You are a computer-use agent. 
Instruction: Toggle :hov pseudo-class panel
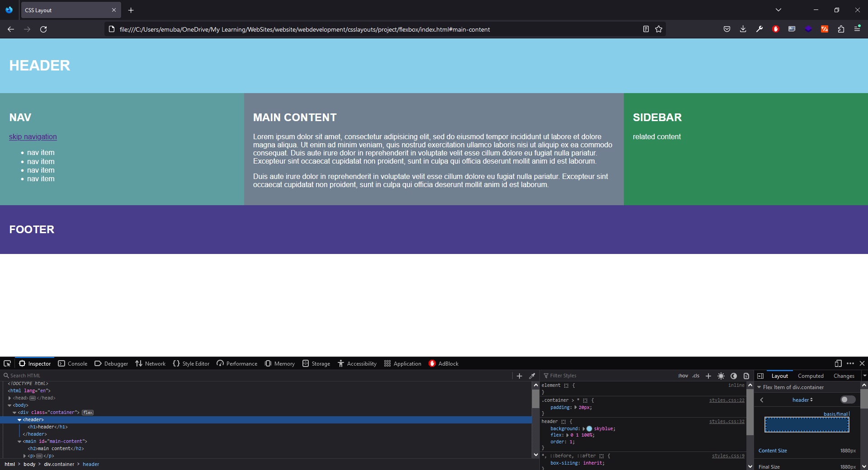(x=683, y=376)
